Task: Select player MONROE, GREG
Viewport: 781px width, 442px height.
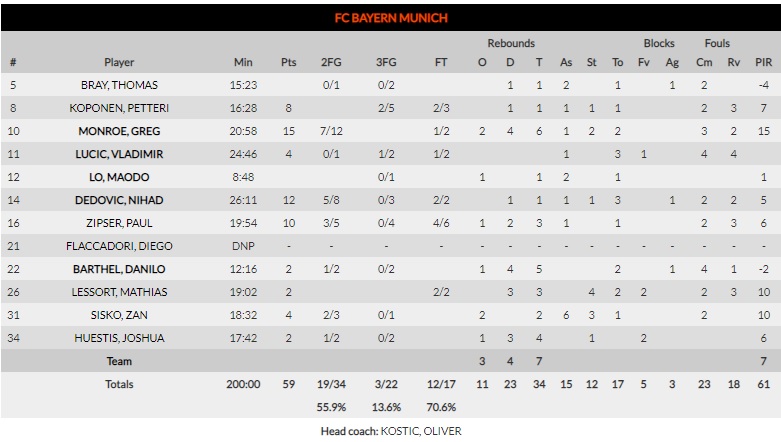Action: coord(119,131)
